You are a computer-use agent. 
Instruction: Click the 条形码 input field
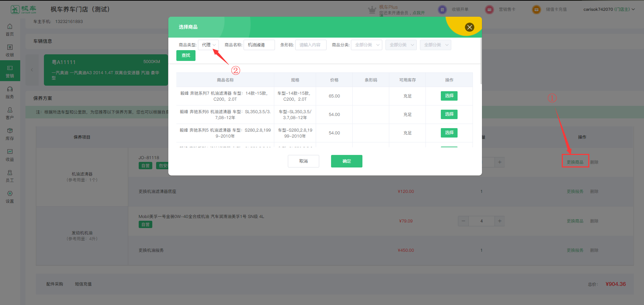(311, 45)
